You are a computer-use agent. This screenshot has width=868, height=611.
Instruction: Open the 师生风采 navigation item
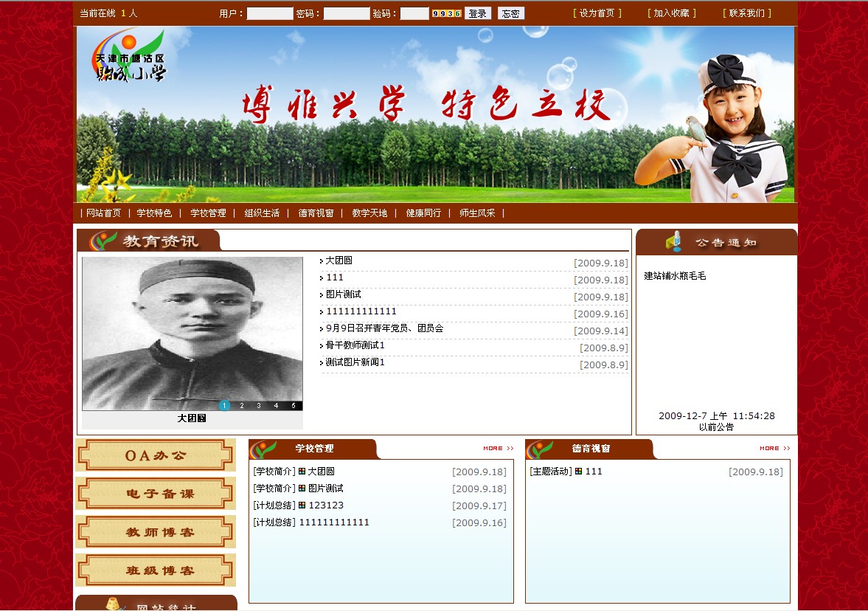(x=477, y=213)
